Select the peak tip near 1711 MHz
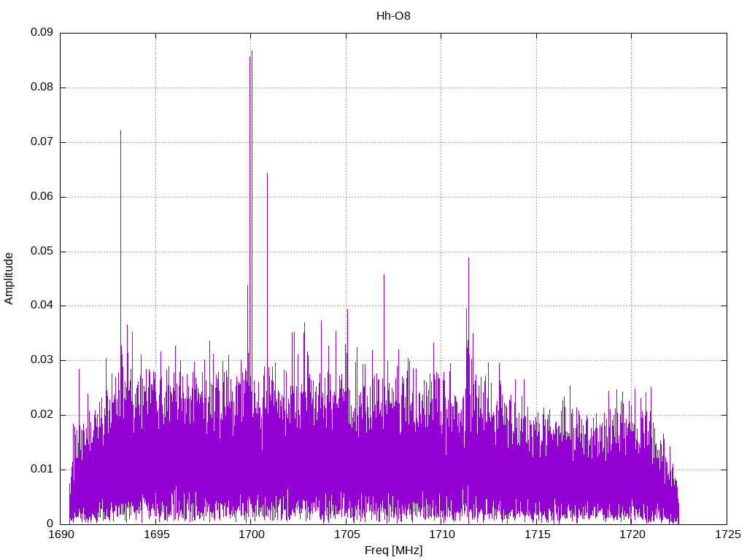747x560 pixels. (468, 258)
